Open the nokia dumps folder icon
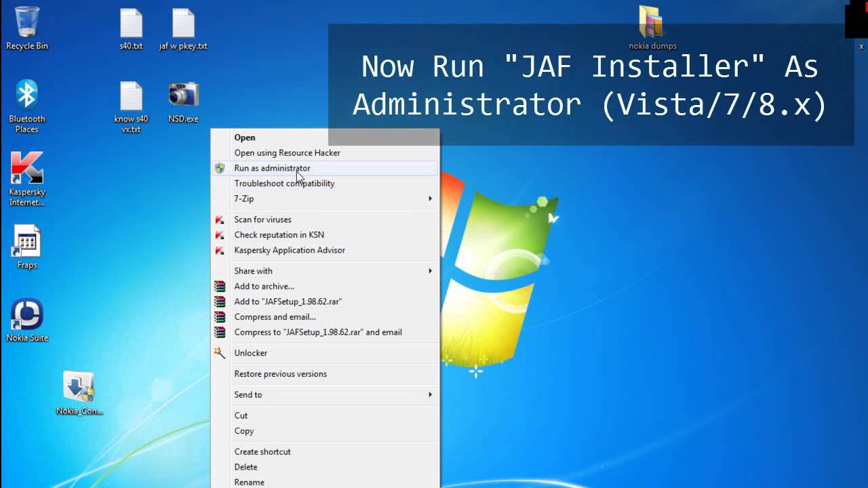868x488 pixels. pos(652,28)
